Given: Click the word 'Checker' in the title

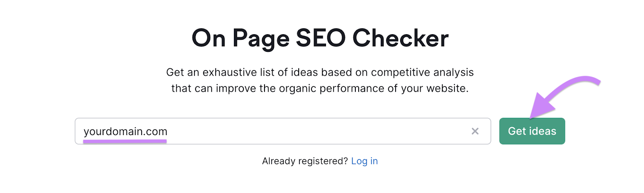Looking at the screenshot, I should click(400, 38).
